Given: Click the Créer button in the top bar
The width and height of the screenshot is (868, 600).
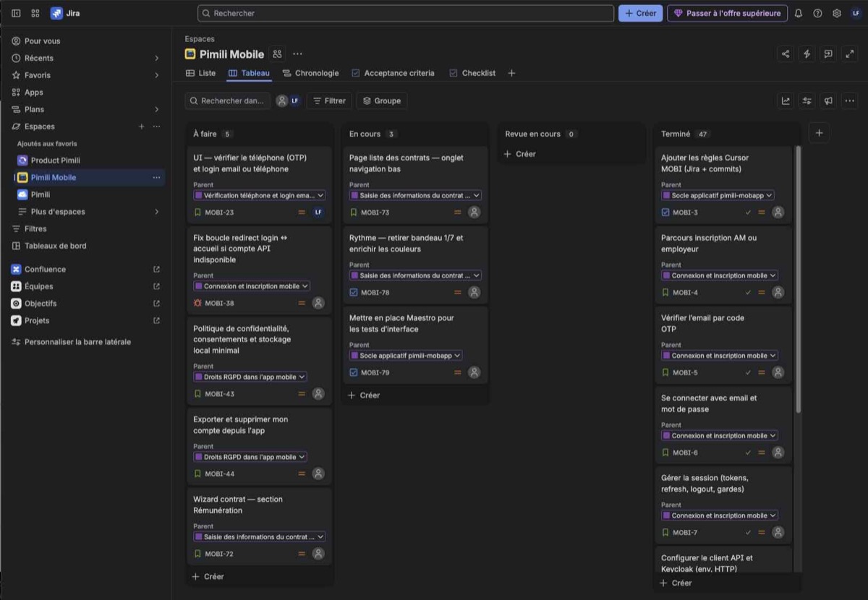Looking at the screenshot, I should 640,13.
